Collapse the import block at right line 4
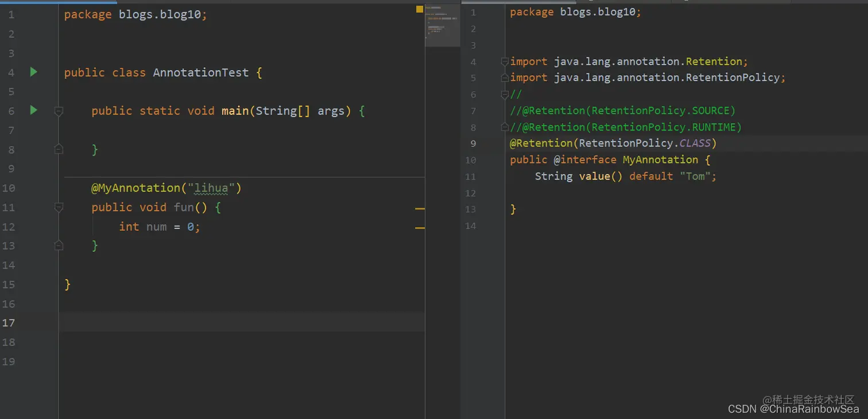Image resolution: width=868 pixels, height=419 pixels. [x=505, y=61]
